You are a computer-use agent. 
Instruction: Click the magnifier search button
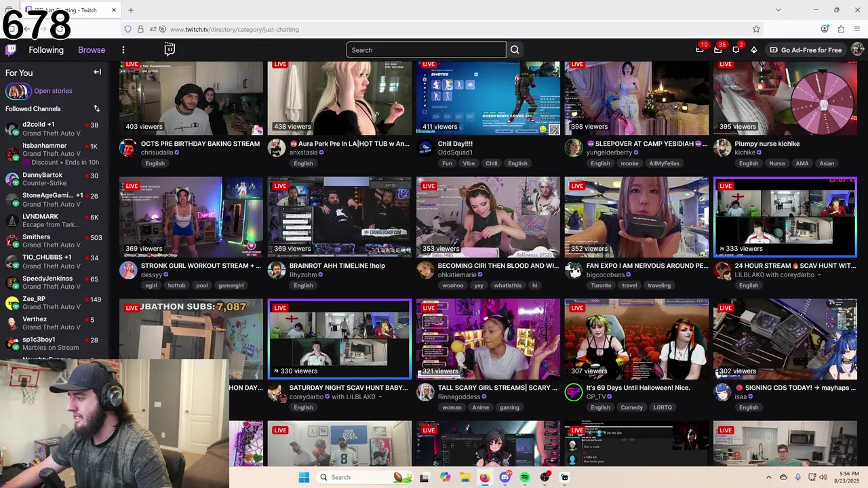(515, 49)
